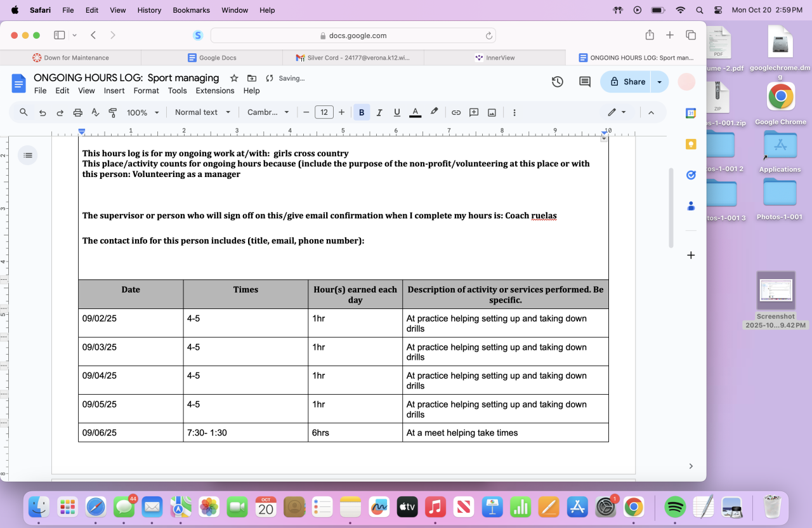Show document outline sidebar icon
Viewport: 812px width, 528px height.
click(27, 155)
